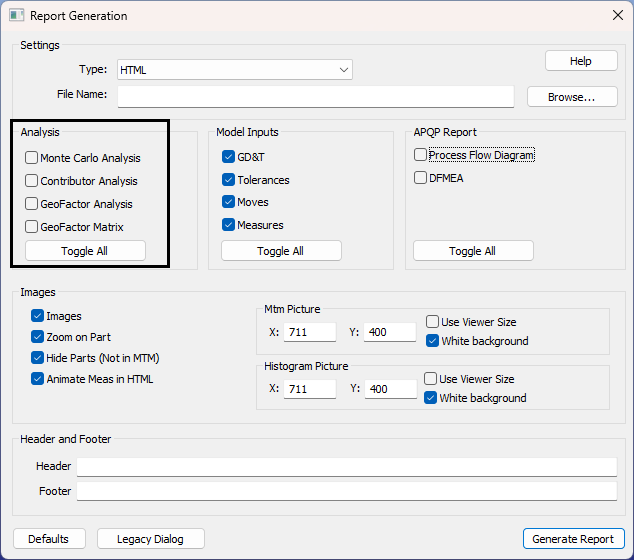The height and width of the screenshot is (560, 634).
Task: Toggle All in the Model Inputs group
Action: pos(281,251)
